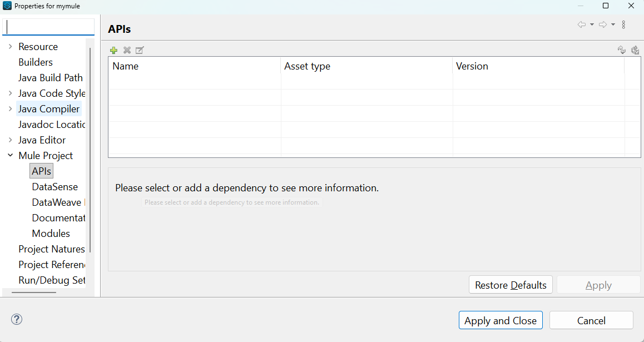Click the gray X remove dependency icon
644x342 pixels.
tap(127, 51)
